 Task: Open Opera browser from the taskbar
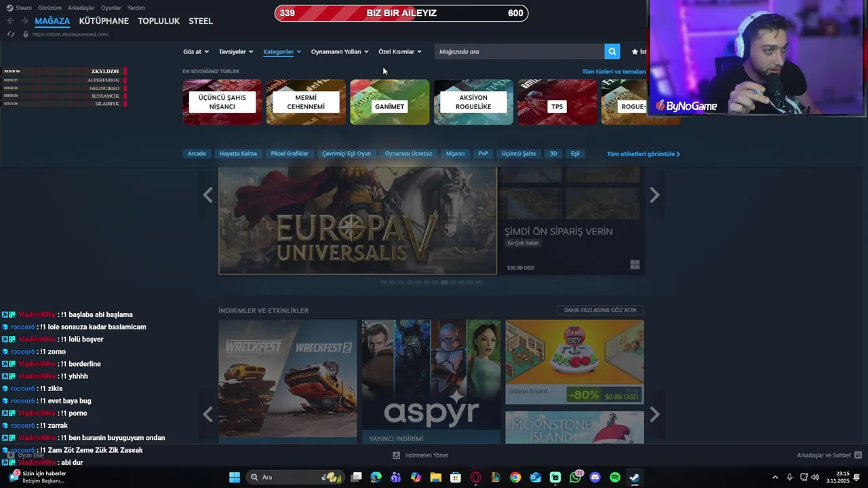[475, 477]
